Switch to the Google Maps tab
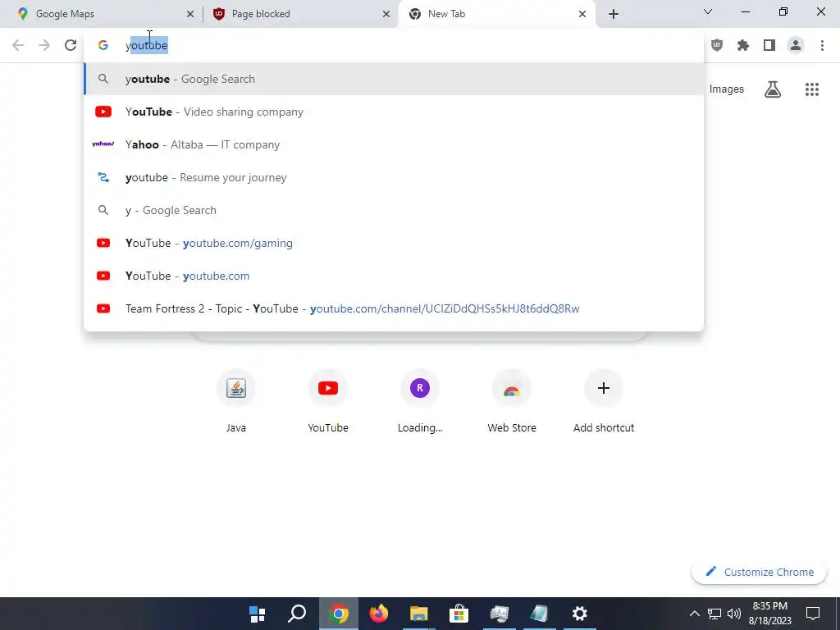 point(101,14)
